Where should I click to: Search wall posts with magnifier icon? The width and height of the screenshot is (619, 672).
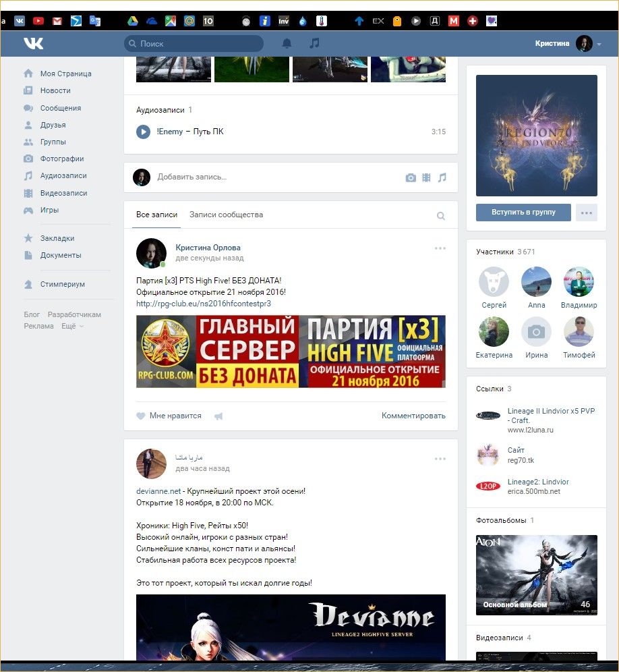(x=440, y=216)
